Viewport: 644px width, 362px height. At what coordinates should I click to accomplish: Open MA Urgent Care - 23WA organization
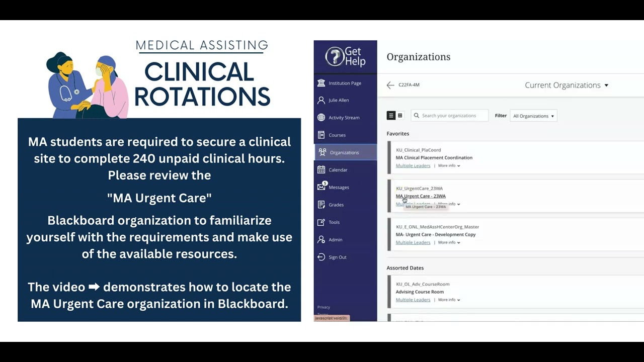421,196
